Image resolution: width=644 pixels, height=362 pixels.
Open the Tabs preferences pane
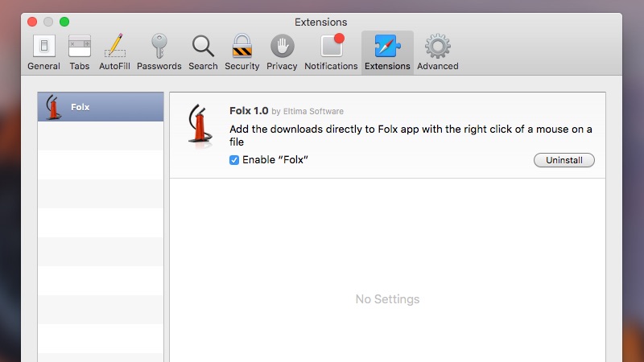(x=79, y=52)
